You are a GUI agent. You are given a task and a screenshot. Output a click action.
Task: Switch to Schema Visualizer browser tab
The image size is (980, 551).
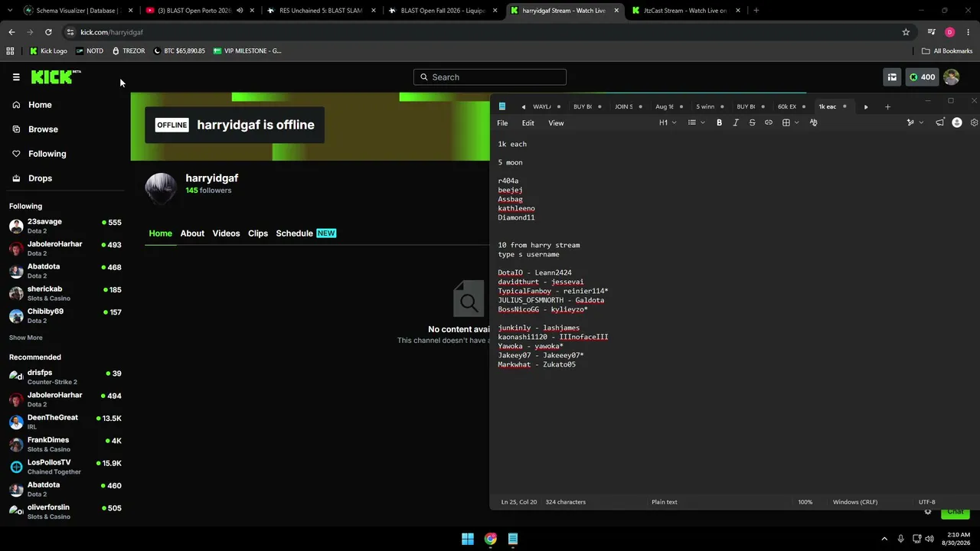79,11
